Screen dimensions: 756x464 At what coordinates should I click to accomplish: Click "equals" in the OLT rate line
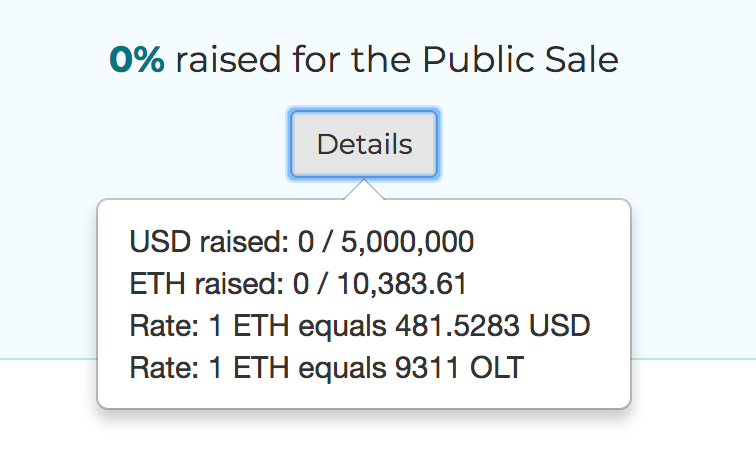point(335,368)
